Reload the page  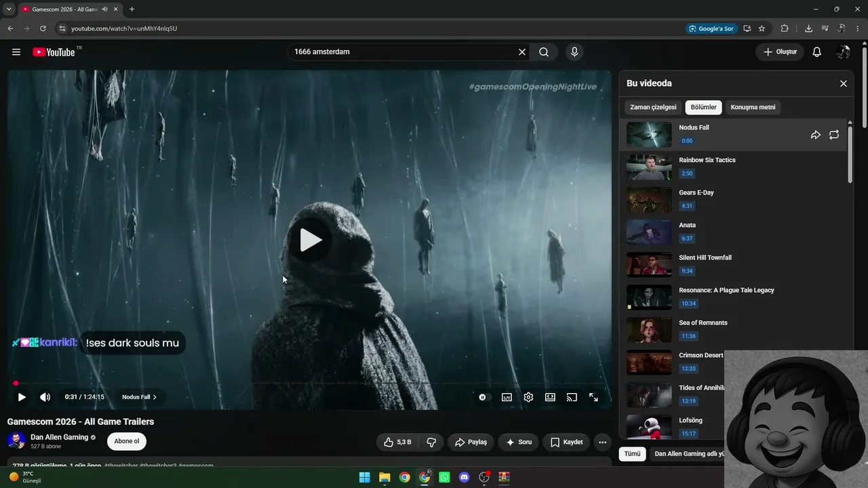pos(43,28)
